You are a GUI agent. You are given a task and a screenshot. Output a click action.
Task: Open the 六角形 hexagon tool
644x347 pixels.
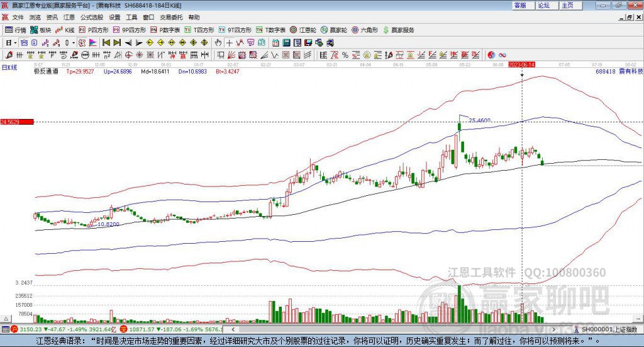[x=365, y=30]
